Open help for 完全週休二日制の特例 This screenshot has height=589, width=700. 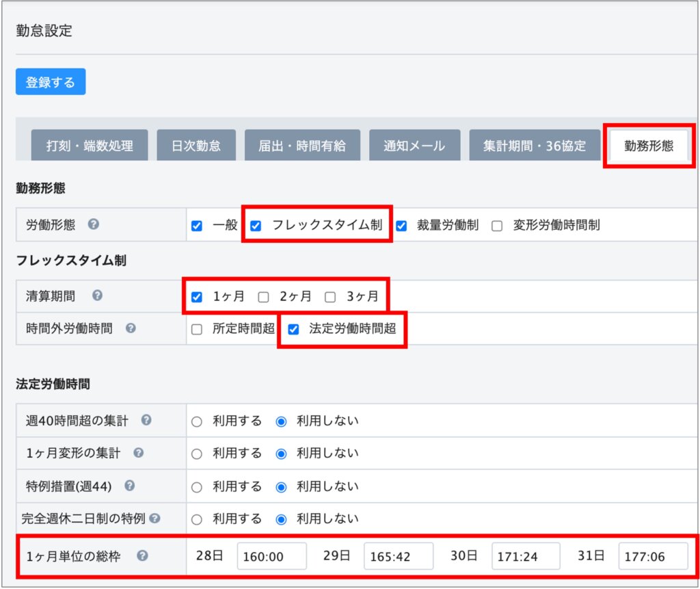pyautogui.click(x=154, y=519)
